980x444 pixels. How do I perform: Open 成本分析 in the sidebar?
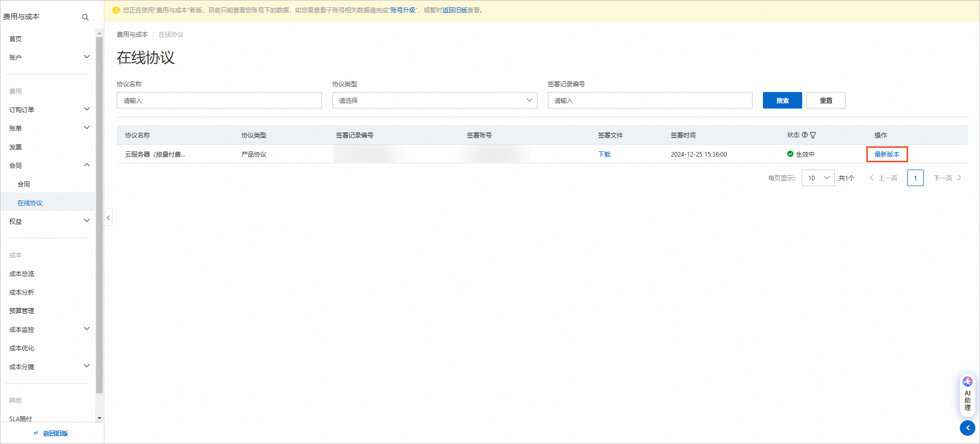coord(22,292)
